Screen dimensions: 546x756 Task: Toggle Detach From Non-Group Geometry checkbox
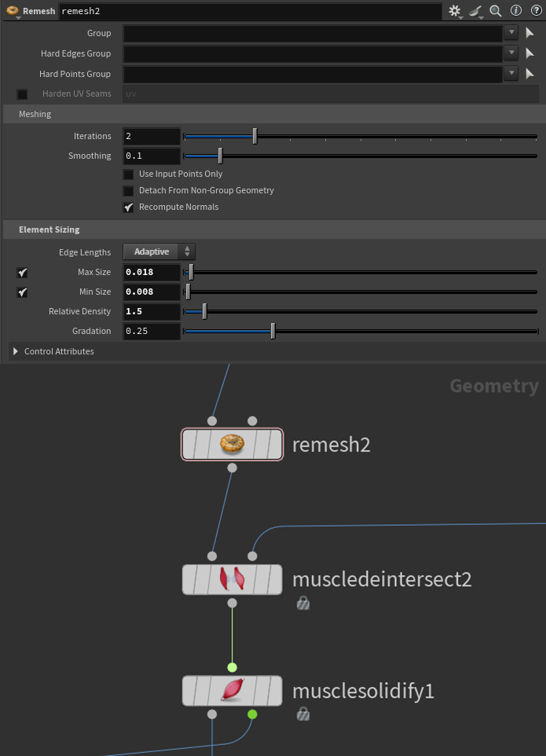point(128,191)
